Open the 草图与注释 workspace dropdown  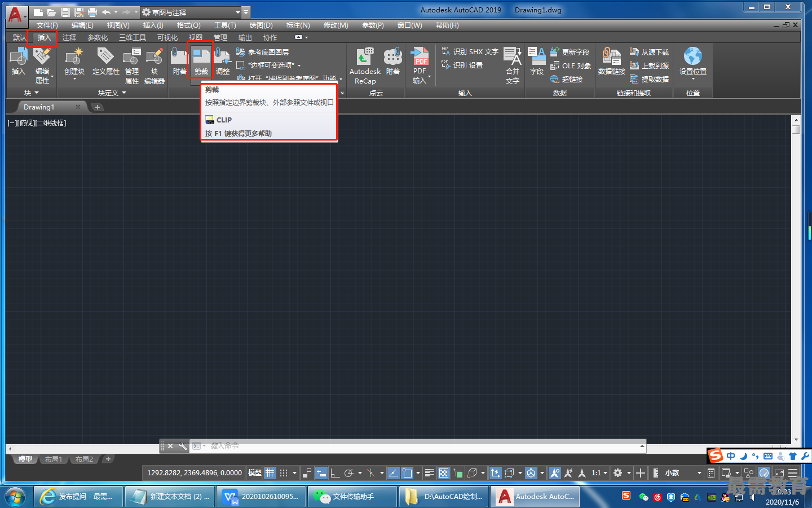pyautogui.click(x=192, y=12)
